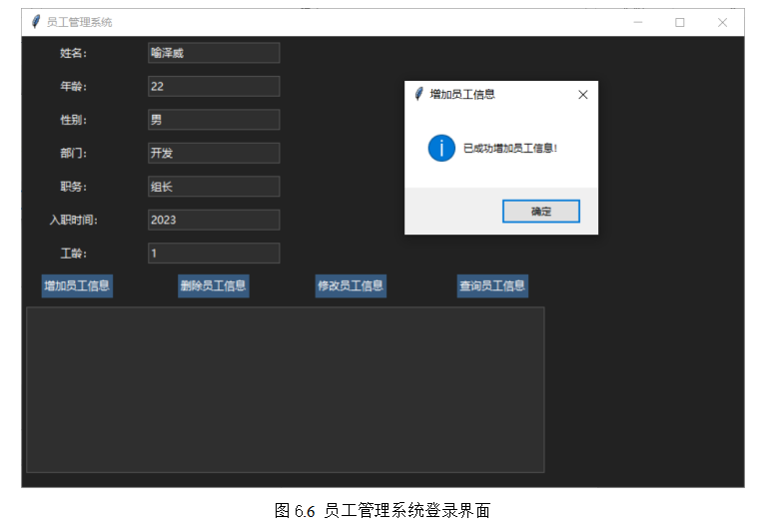Close the 员工管理系统 main window
Image resolution: width=777 pixels, height=532 pixels.
(x=722, y=22)
